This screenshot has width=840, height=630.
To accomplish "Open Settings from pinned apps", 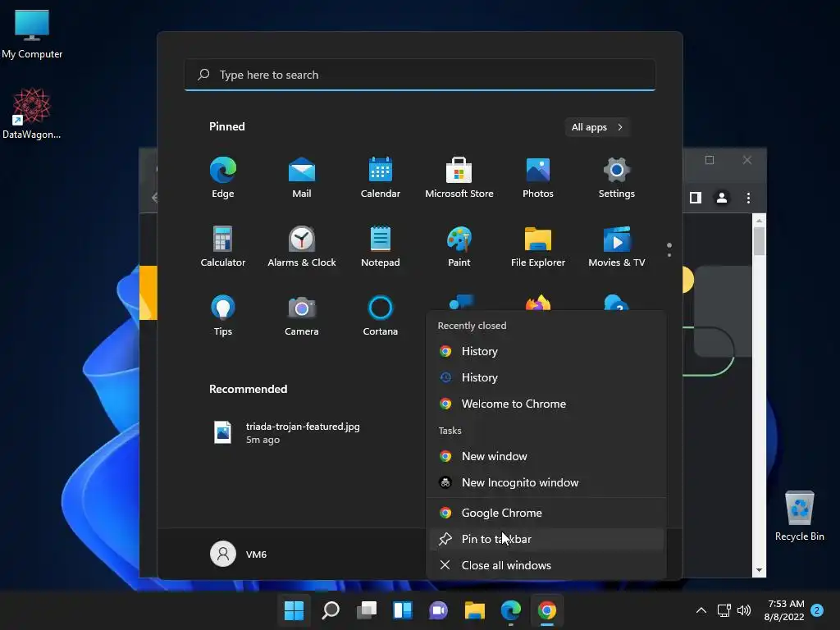I will (617, 178).
